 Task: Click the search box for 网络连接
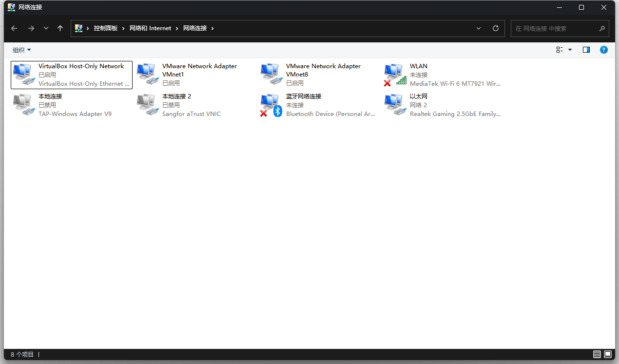555,28
